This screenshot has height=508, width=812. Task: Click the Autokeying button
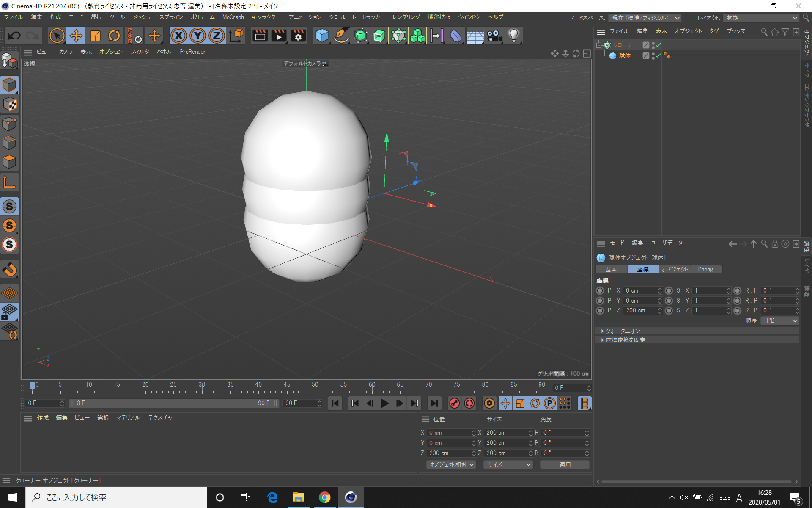(469, 403)
